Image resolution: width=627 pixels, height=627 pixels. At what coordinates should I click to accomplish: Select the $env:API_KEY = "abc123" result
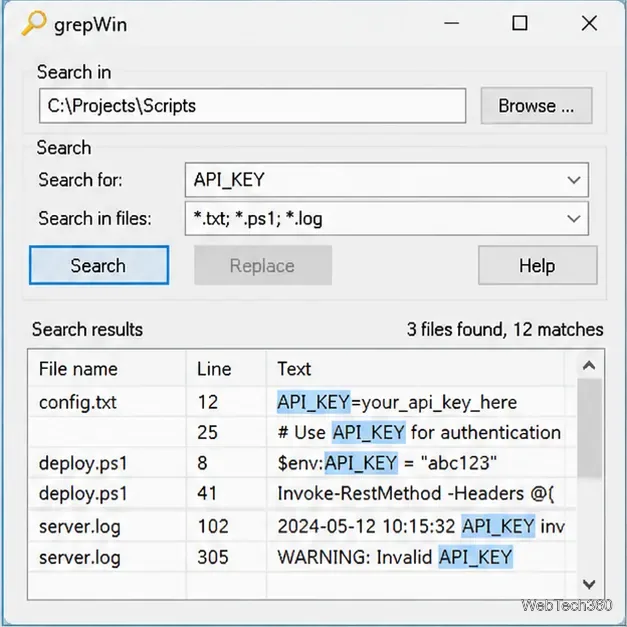[387, 463]
